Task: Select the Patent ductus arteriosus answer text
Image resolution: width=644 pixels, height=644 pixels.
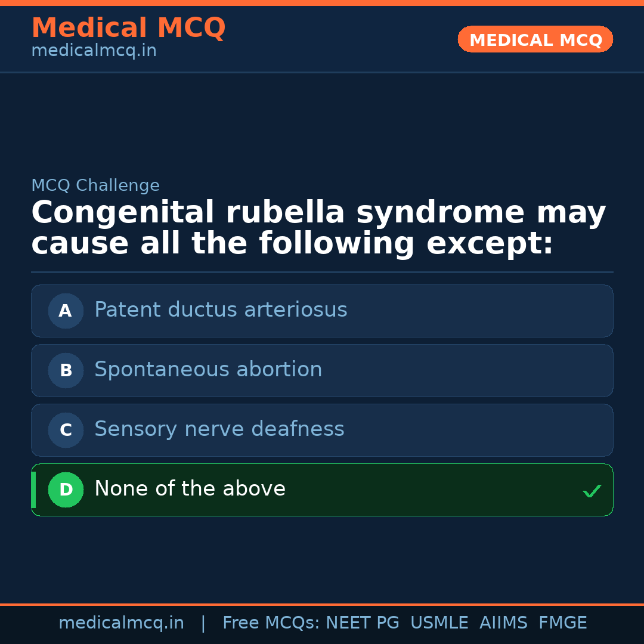Action: pos(221,310)
